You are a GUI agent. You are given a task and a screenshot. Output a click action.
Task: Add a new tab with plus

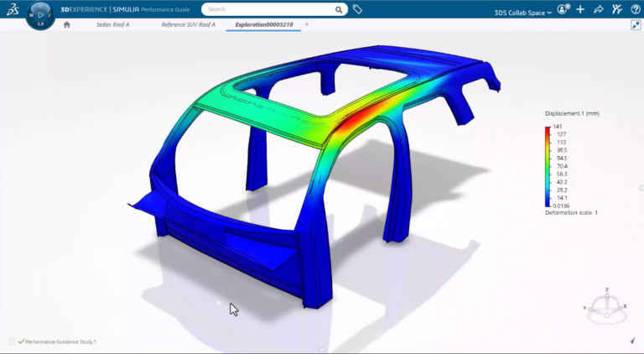point(306,24)
